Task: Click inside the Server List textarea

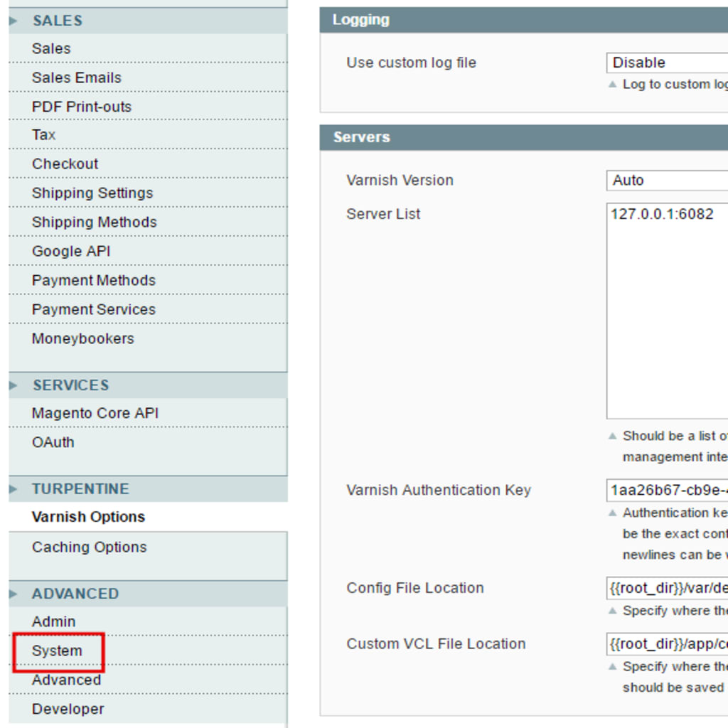Action: click(667, 311)
